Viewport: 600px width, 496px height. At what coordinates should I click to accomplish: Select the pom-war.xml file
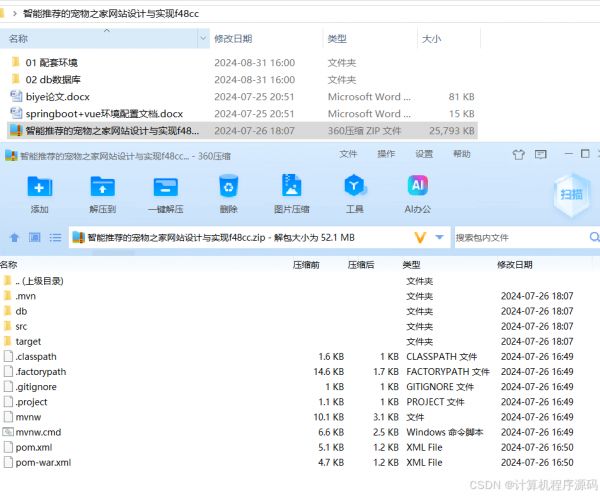point(37,462)
